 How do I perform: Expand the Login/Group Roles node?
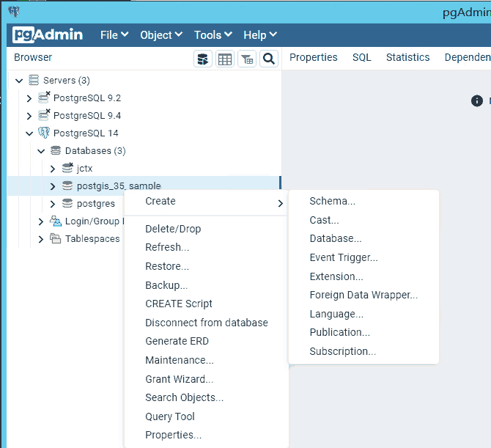click(41, 222)
